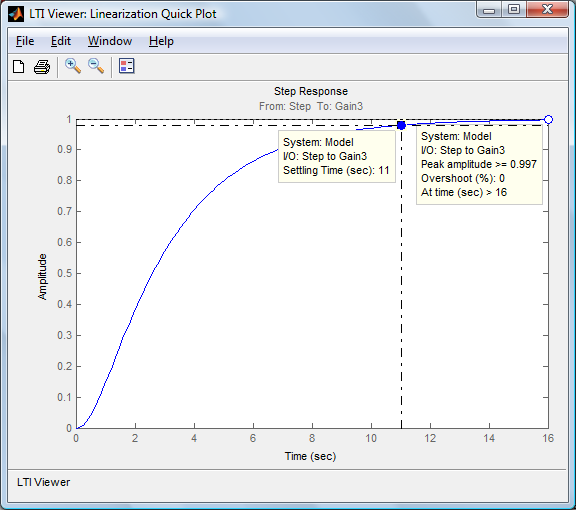Click the Print toolbar icon
Screen dimensions: 576x510
[x=42, y=67]
